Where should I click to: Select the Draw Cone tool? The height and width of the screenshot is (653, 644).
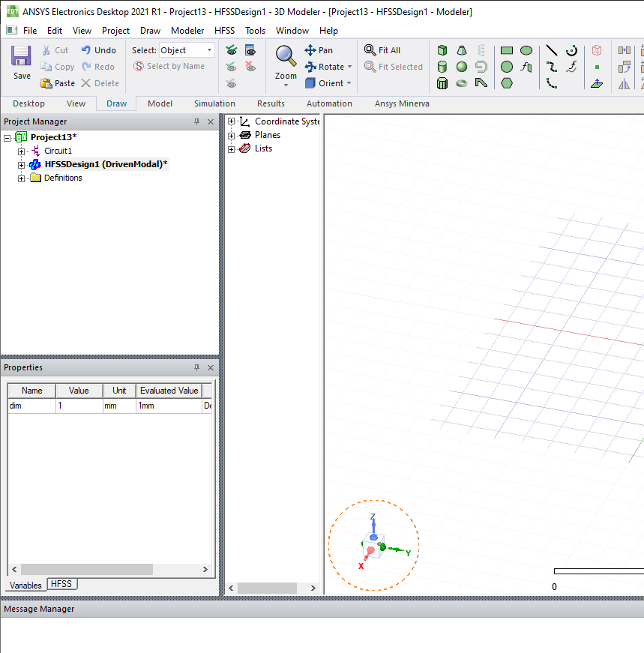point(462,50)
